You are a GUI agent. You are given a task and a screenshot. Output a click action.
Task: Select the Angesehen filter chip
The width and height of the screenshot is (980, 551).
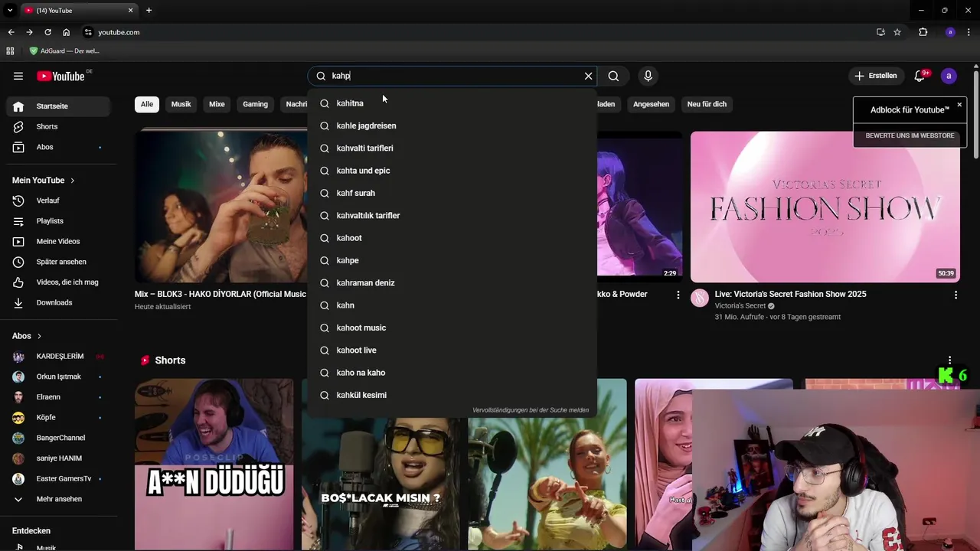coord(651,104)
